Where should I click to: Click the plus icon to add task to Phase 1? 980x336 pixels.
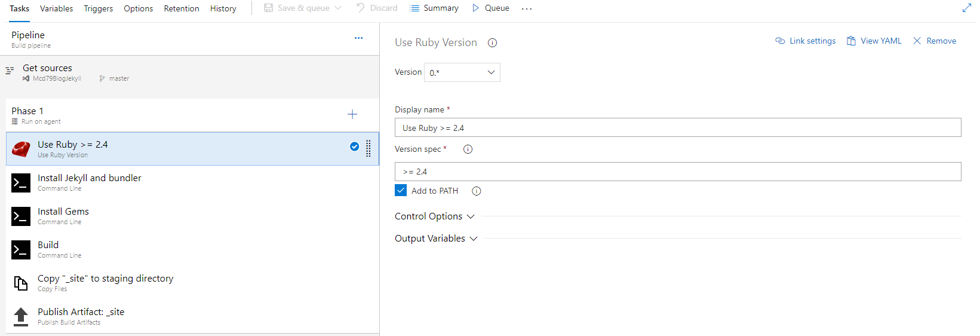point(352,114)
